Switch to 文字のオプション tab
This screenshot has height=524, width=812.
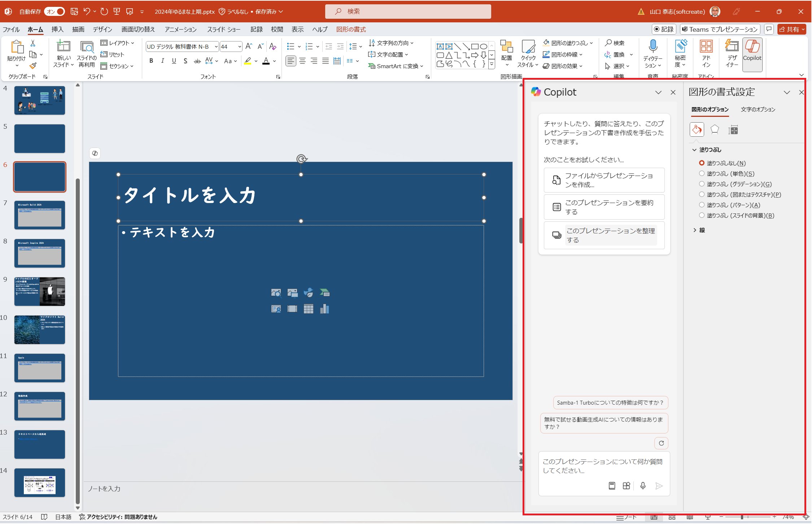(x=758, y=109)
